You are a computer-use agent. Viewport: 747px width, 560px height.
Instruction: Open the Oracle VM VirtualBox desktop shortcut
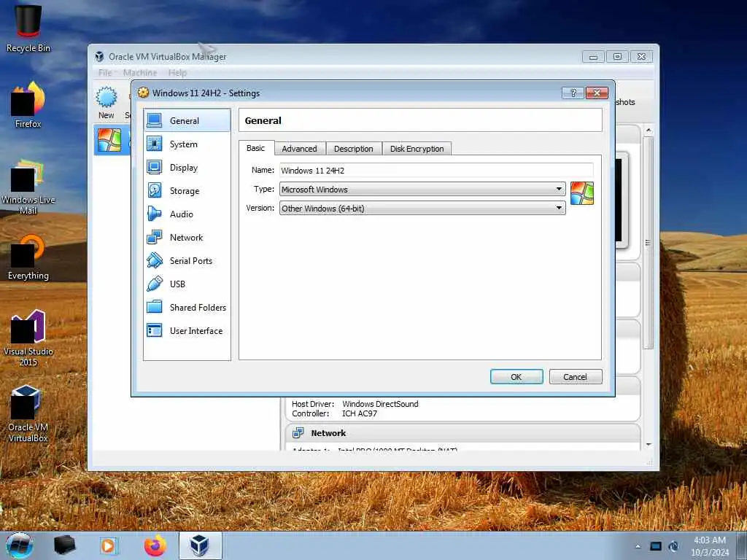coord(28,413)
